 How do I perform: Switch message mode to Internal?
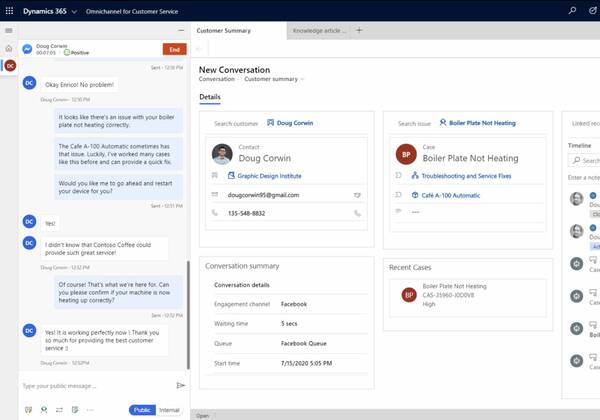click(x=170, y=410)
